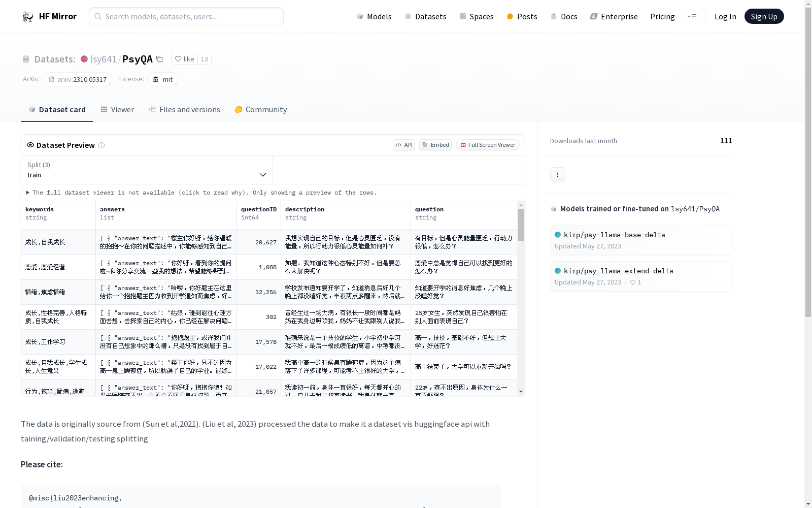
Task: Select the cell with questionID 1,088
Action: click(x=259, y=267)
